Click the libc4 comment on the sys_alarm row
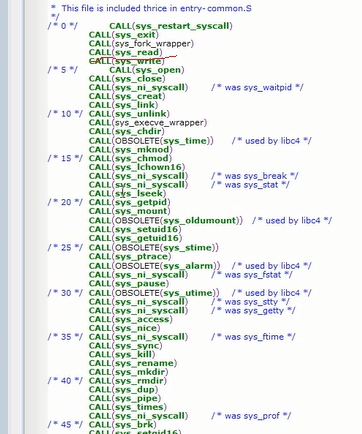This screenshot has height=434, width=362. pyautogui.click(x=272, y=266)
